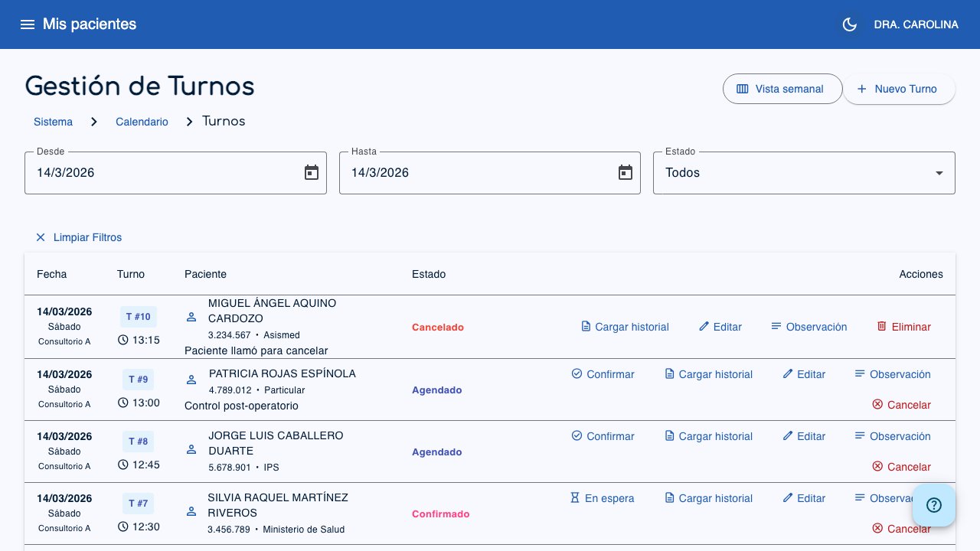
Task: Open the calendar picker in the Desde field
Action: pyautogui.click(x=311, y=173)
